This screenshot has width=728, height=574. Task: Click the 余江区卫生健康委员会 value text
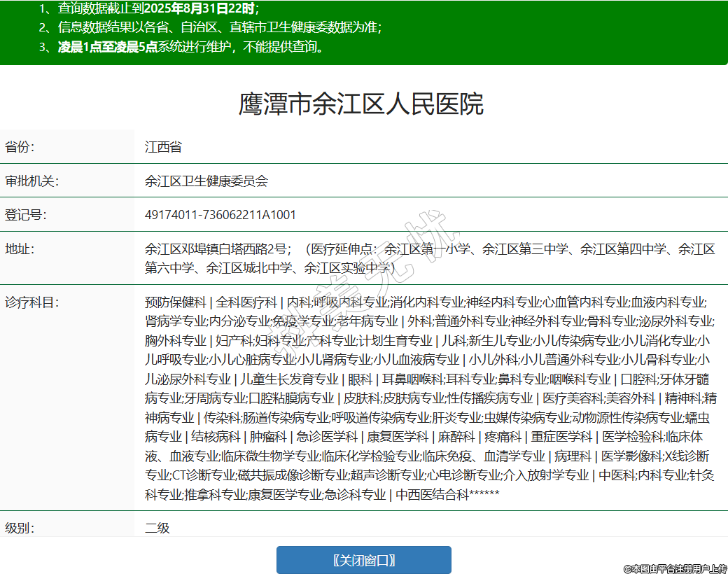(206, 181)
